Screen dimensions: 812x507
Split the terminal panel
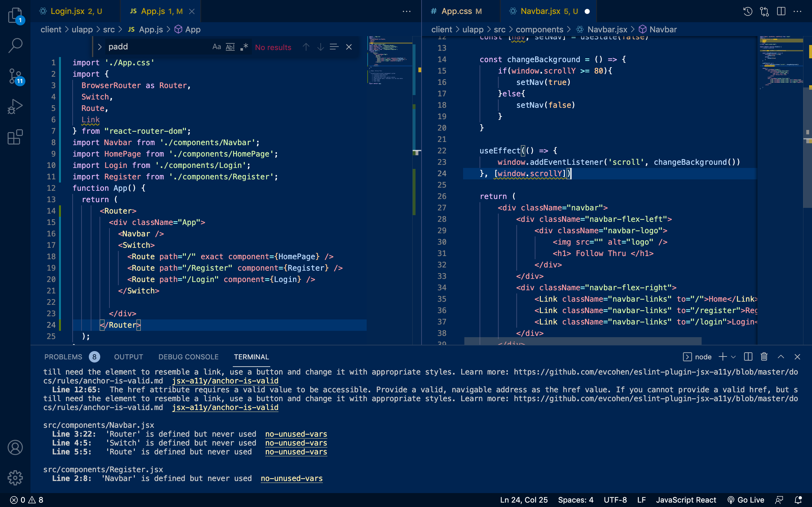748,357
